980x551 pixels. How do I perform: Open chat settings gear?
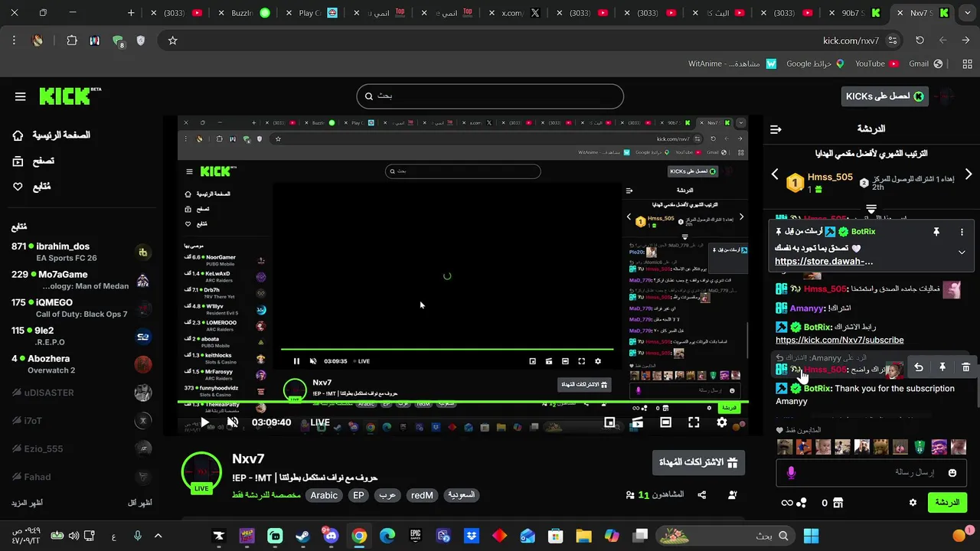click(x=913, y=503)
